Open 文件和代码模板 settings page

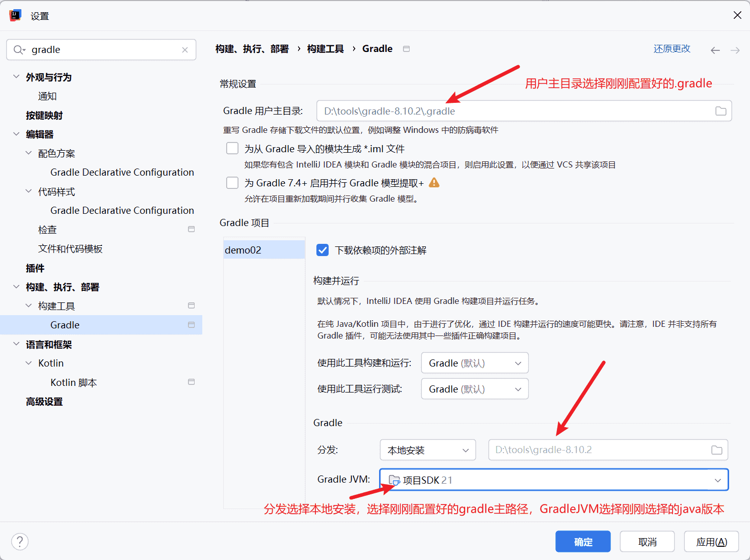[x=70, y=249]
